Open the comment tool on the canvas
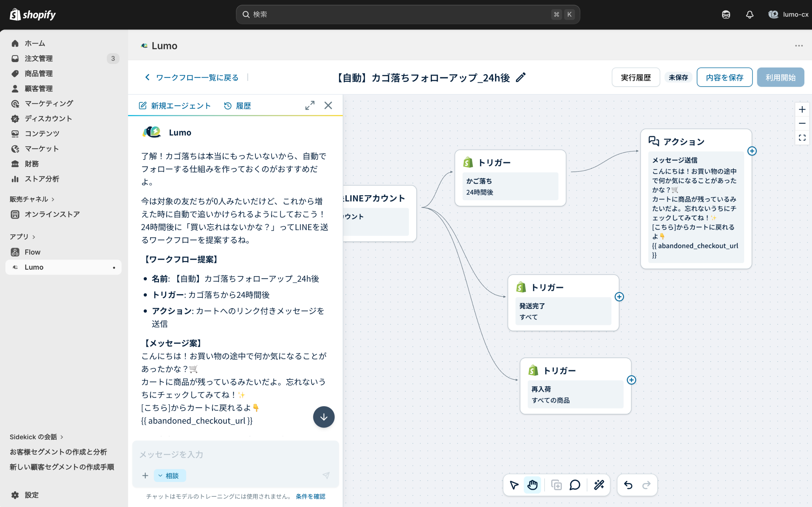This screenshot has width=812, height=507. pos(574,485)
